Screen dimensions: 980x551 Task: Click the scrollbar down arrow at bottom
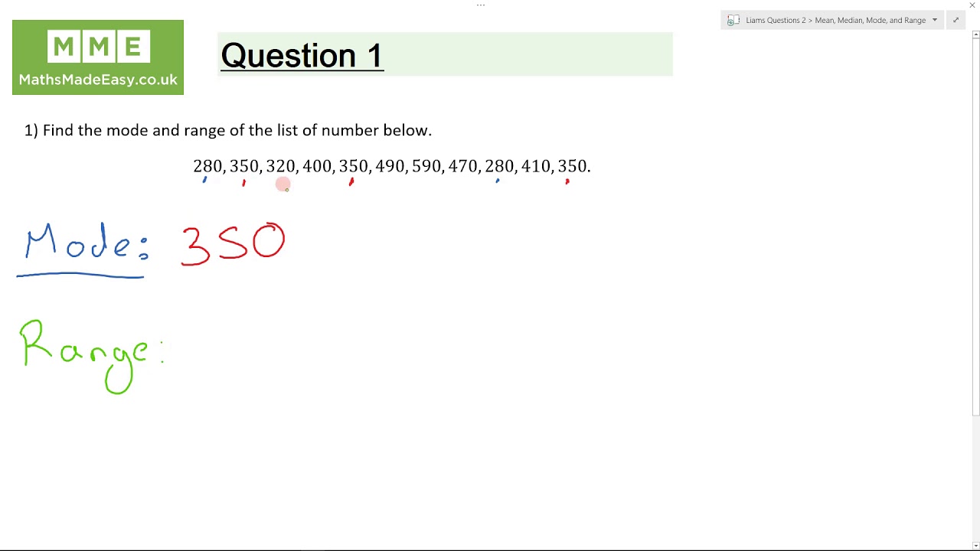pyautogui.click(x=975, y=545)
